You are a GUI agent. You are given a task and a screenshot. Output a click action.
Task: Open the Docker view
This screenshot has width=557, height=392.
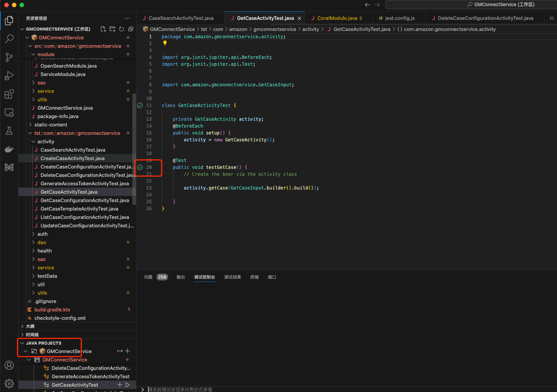pyautogui.click(x=9, y=149)
